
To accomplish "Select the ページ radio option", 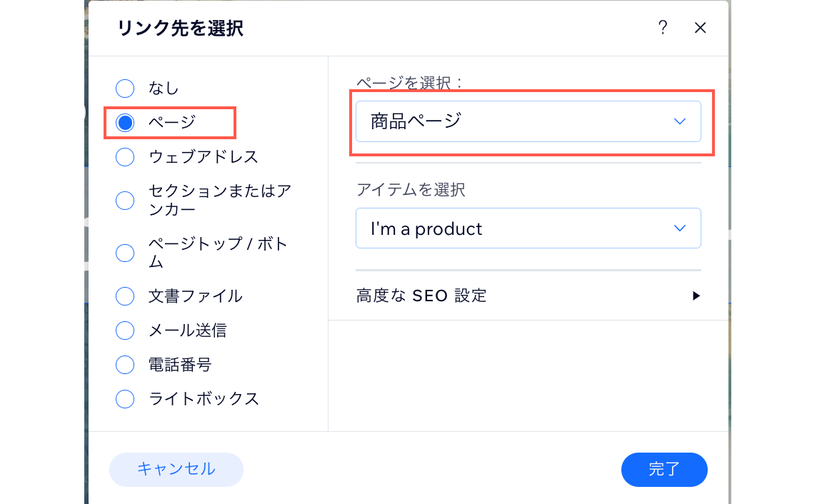I will (x=125, y=122).
